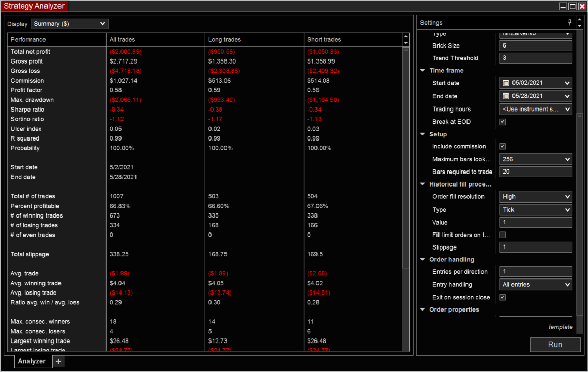Image resolution: width=588 pixels, height=372 pixels.
Task: Select Total slippage value 338.25
Action: [x=119, y=254]
